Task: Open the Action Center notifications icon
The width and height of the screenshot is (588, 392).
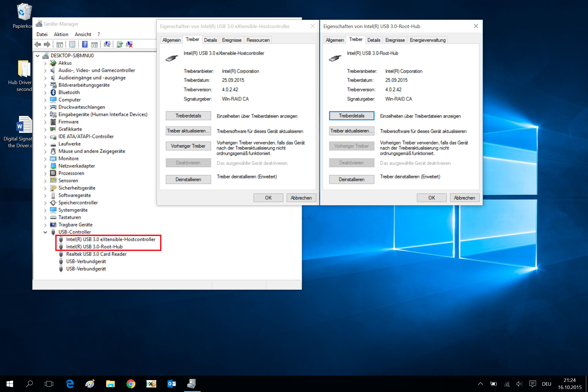Action: coord(533,384)
